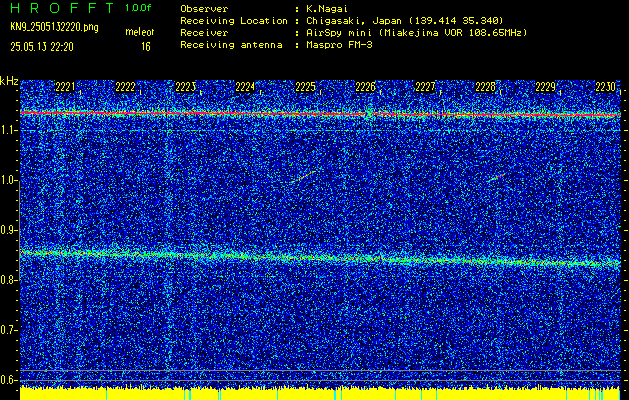Viewport: 629px width, 400px height.
Task: Click the meteor echo streak below the 2225 marker
Action: tap(304, 177)
